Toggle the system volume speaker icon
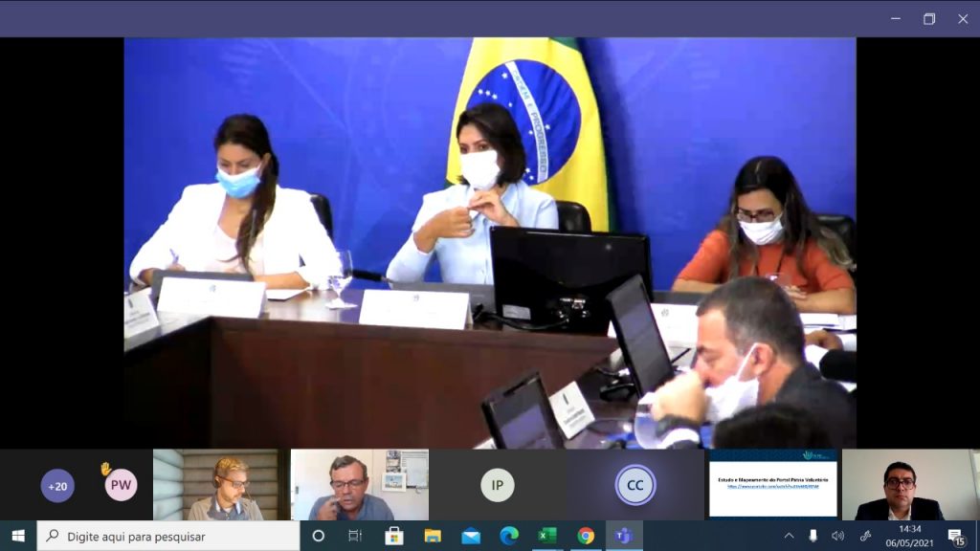 pyautogui.click(x=838, y=536)
